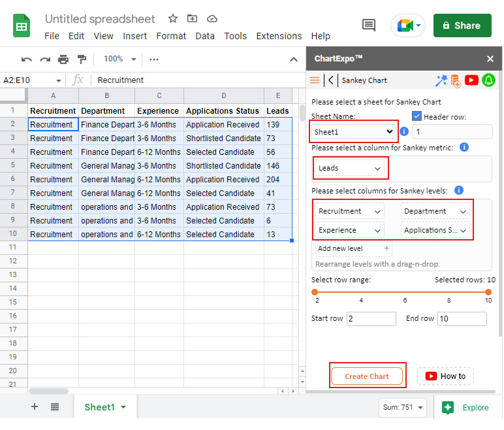Select the Sheet1 tab

coord(105,407)
